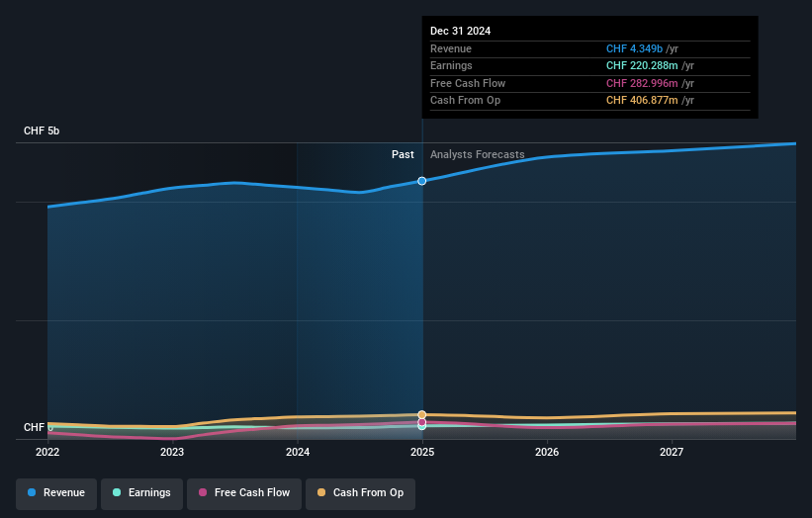Click the Revenue row label in tooltip
The height and width of the screenshot is (518, 812).
tap(451, 48)
